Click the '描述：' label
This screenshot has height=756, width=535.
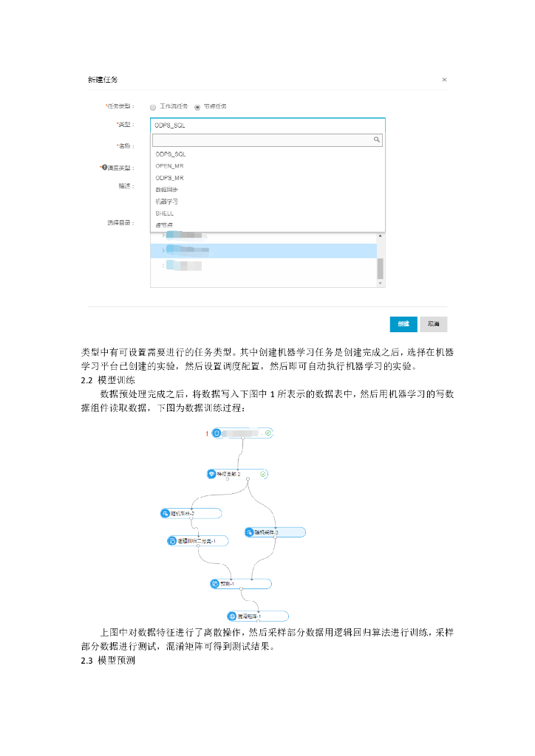coord(126,186)
